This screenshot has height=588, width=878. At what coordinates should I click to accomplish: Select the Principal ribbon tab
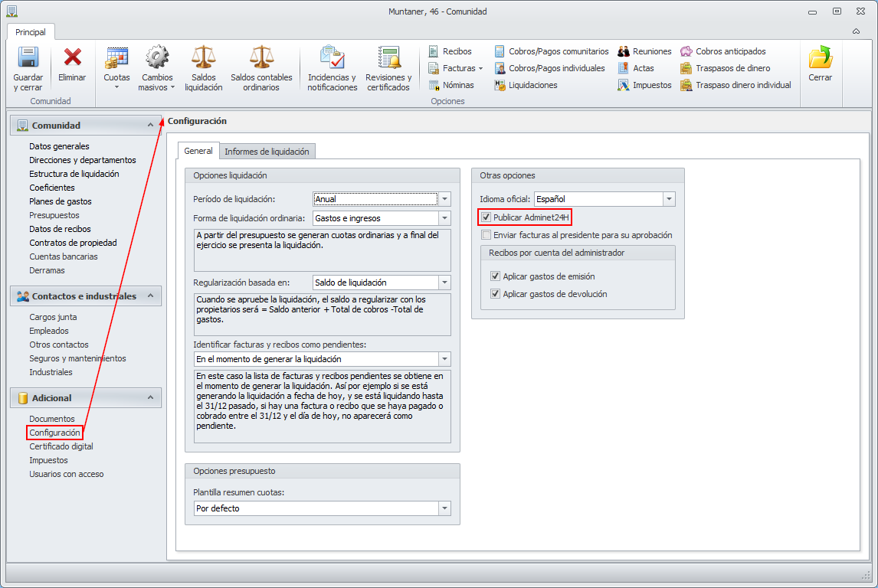[x=31, y=32]
